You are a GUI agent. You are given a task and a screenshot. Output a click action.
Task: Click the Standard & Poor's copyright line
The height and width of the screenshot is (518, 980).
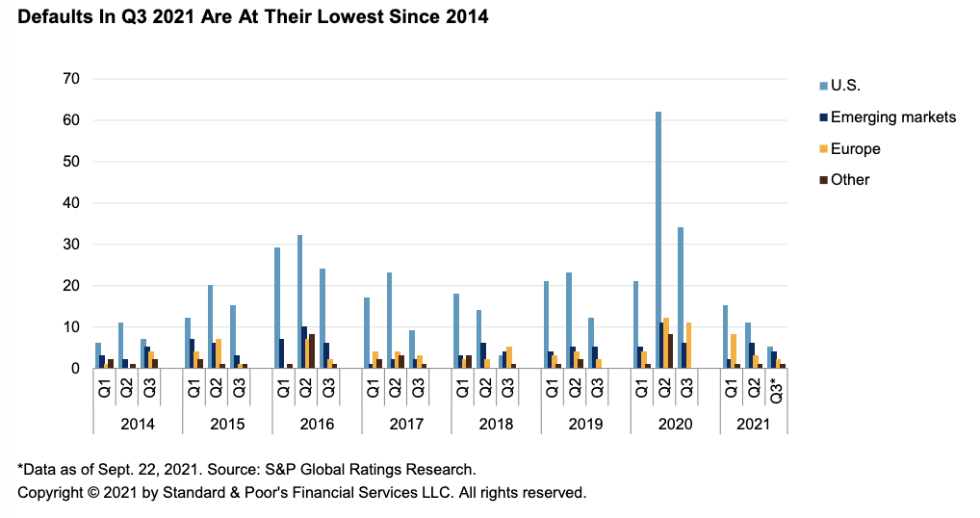[x=301, y=492]
